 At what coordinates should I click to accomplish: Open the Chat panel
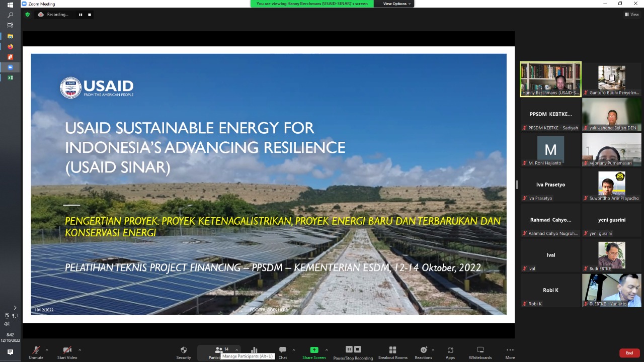coord(283,352)
